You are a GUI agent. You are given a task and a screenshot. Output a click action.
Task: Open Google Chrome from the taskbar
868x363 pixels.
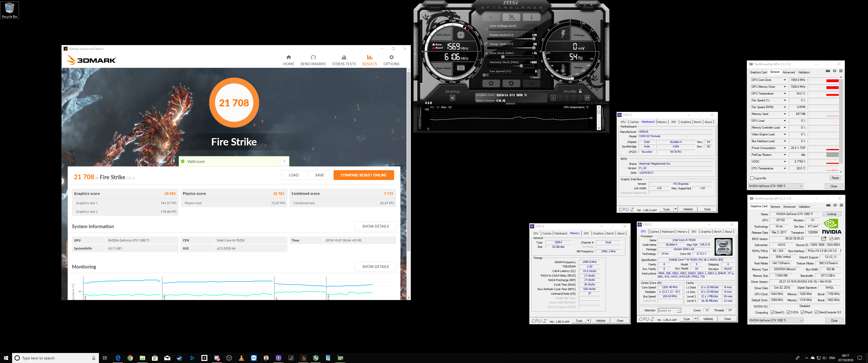(130, 358)
